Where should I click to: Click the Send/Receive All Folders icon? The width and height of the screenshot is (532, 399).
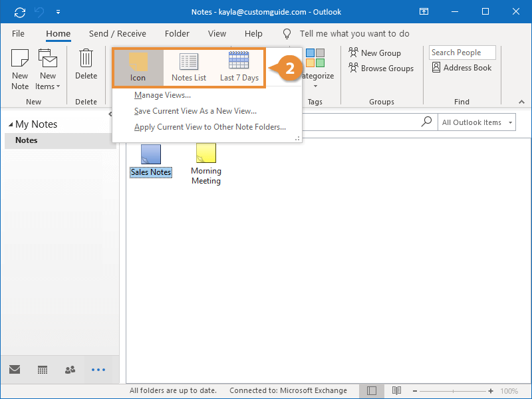point(20,12)
